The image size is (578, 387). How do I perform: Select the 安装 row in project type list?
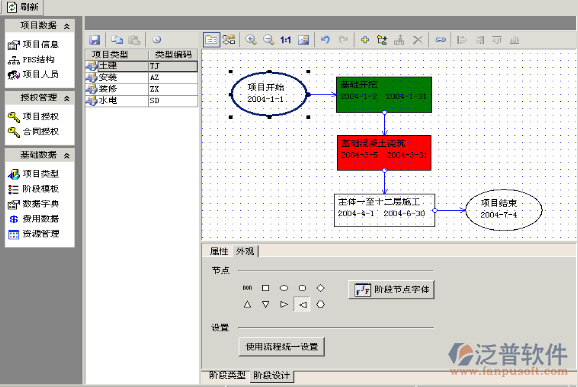[142, 77]
